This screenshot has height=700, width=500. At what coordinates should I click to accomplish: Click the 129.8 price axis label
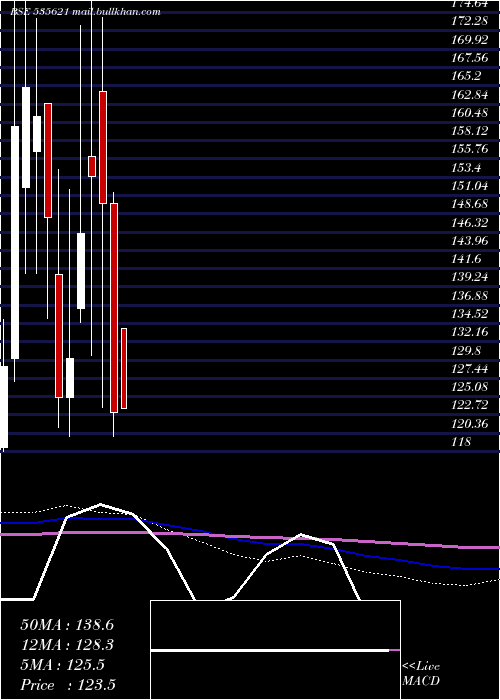(x=466, y=350)
